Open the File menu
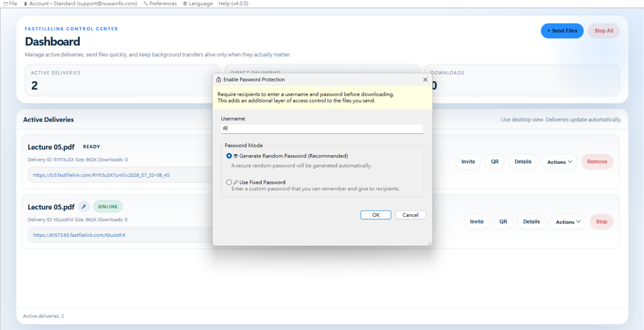This screenshot has width=644, height=330. pyautogui.click(x=10, y=3)
